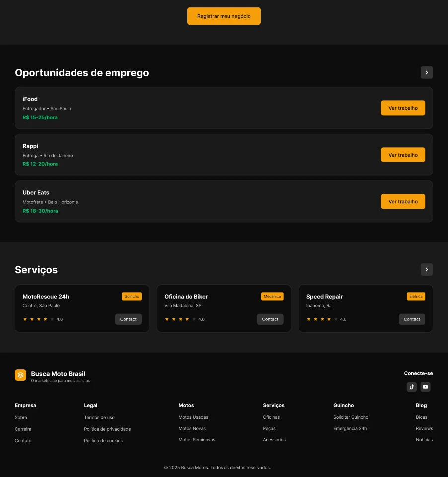Click the Busca Moto Brasil name text
The height and width of the screenshot is (477, 448).
pos(58,374)
